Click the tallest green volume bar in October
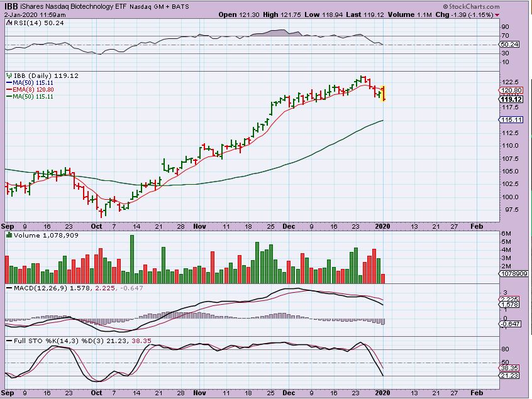This screenshot has height=399, width=532. pos(132,260)
